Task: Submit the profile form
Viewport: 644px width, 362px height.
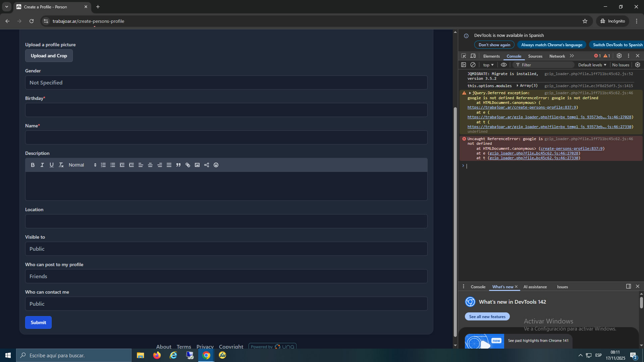Action: (x=38, y=322)
